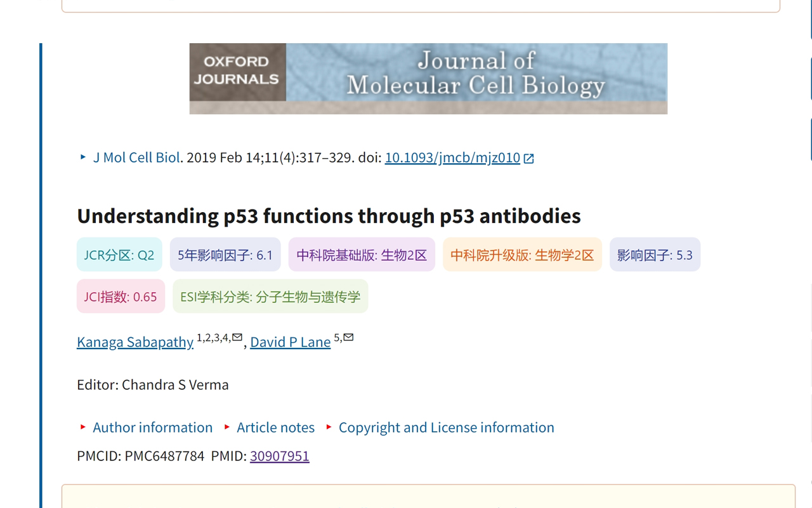Expand the Article notes section
Viewport: 812px width, 508px height.
pyautogui.click(x=275, y=427)
